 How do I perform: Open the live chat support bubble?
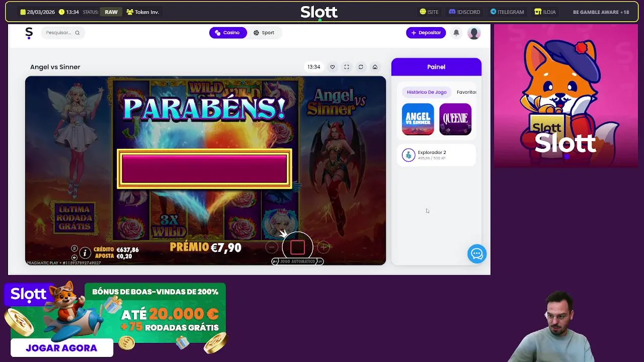tap(476, 254)
